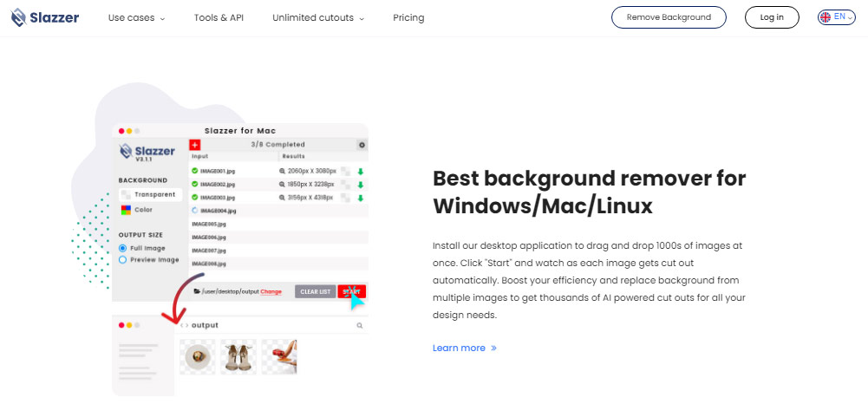Click the Change output path link
Screen dimensions: 868x404
tap(271, 291)
